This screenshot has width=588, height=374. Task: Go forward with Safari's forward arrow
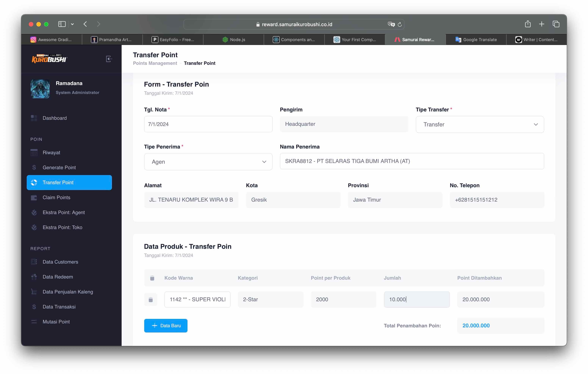click(98, 24)
